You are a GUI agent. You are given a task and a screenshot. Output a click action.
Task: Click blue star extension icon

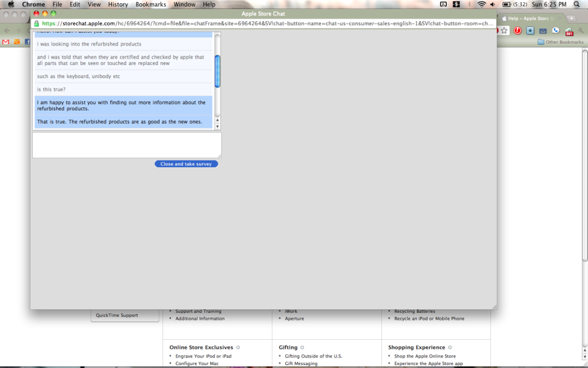pos(530,31)
